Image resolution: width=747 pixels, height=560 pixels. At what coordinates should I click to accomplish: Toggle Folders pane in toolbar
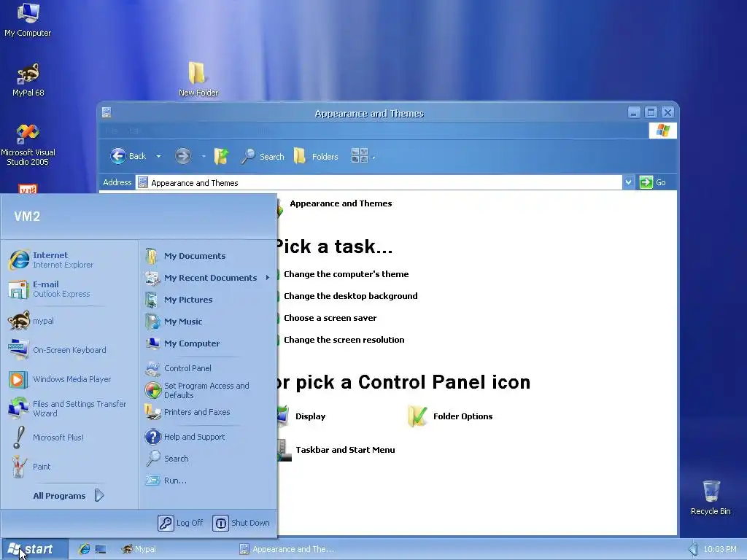tap(315, 156)
